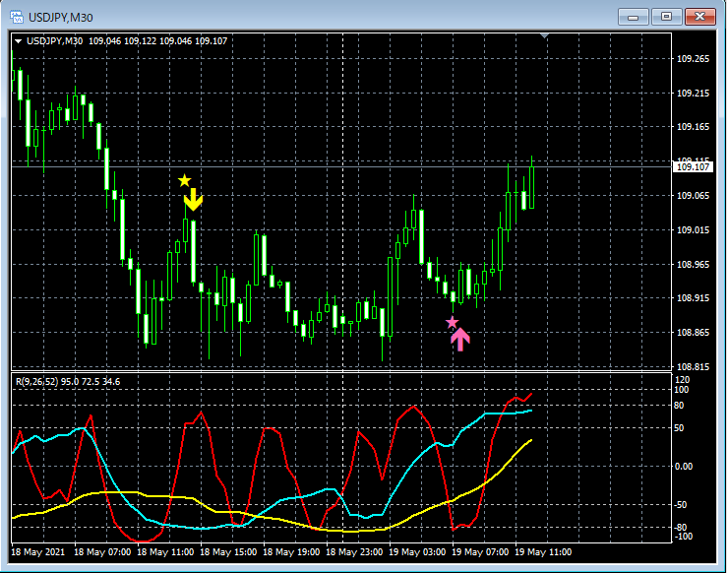Click the 108.865 price scale label

coord(693,332)
